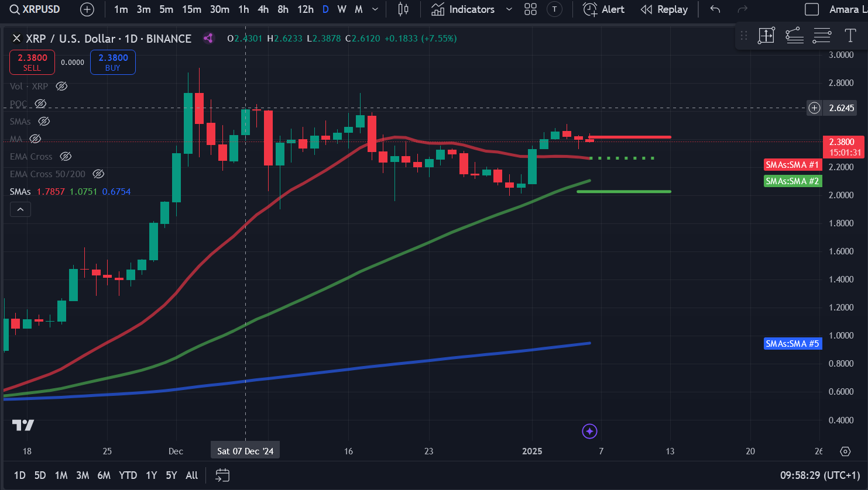Expand the favorite indicators dropdown arrow

tap(509, 9)
